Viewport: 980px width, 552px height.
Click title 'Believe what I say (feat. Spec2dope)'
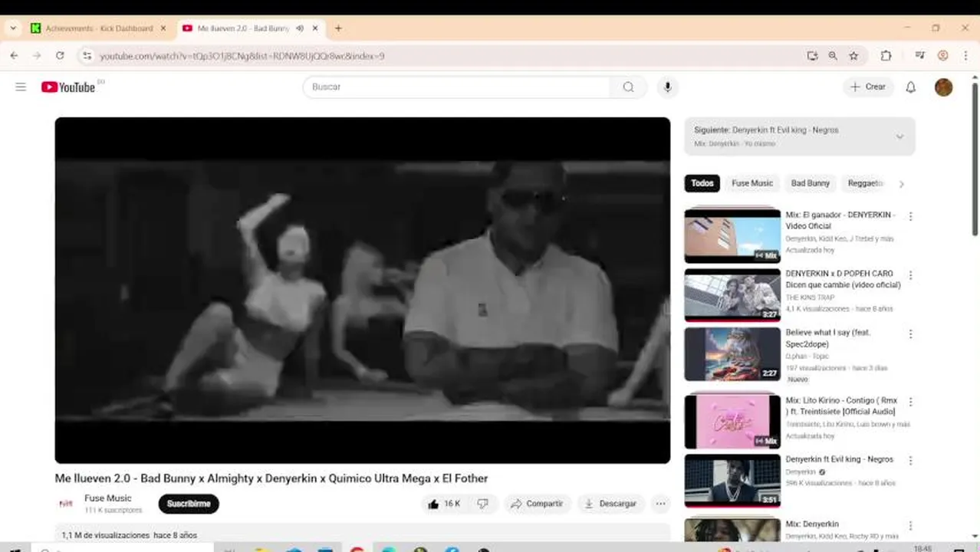pos(828,338)
